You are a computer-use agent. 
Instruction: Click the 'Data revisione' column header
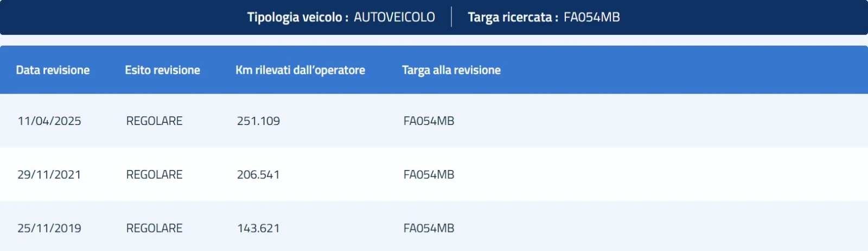coord(53,70)
